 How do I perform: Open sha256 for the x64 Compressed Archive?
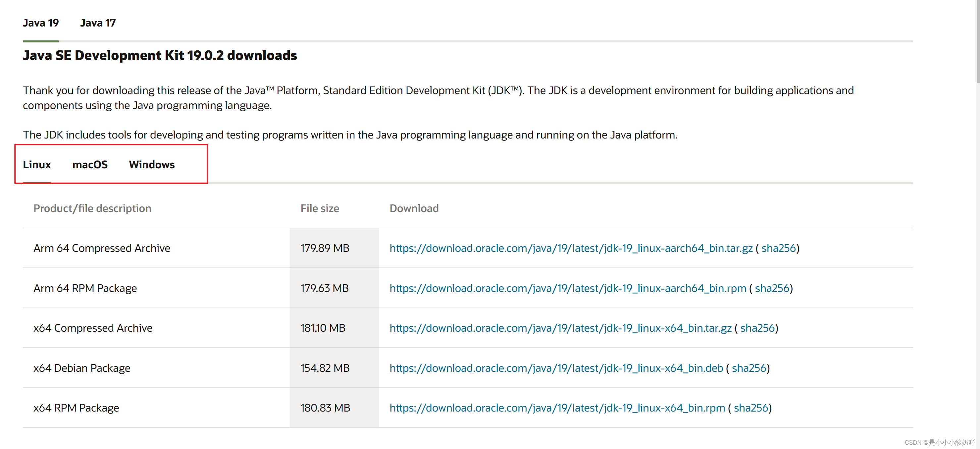click(x=757, y=328)
